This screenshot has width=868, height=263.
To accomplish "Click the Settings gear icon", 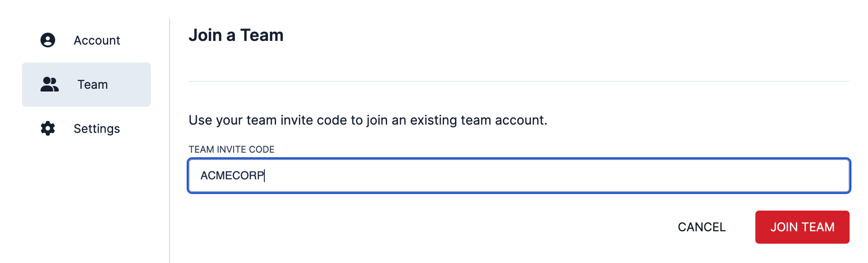I will click(48, 129).
